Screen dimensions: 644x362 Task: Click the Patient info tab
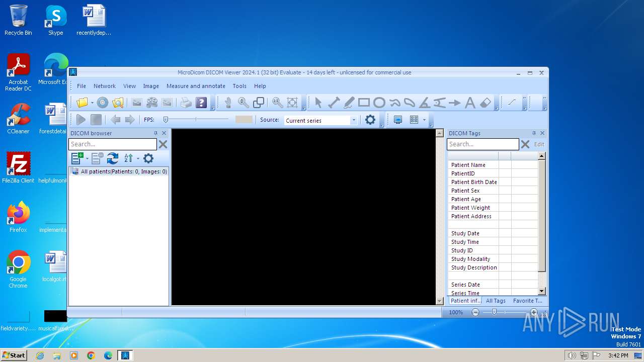pyautogui.click(x=465, y=301)
